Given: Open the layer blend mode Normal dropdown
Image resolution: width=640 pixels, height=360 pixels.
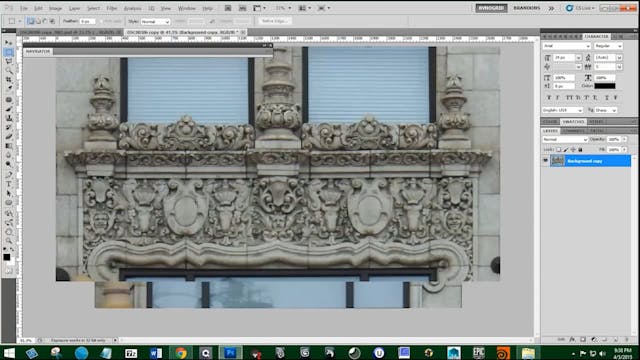Looking at the screenshot, I should pos(565,140).
